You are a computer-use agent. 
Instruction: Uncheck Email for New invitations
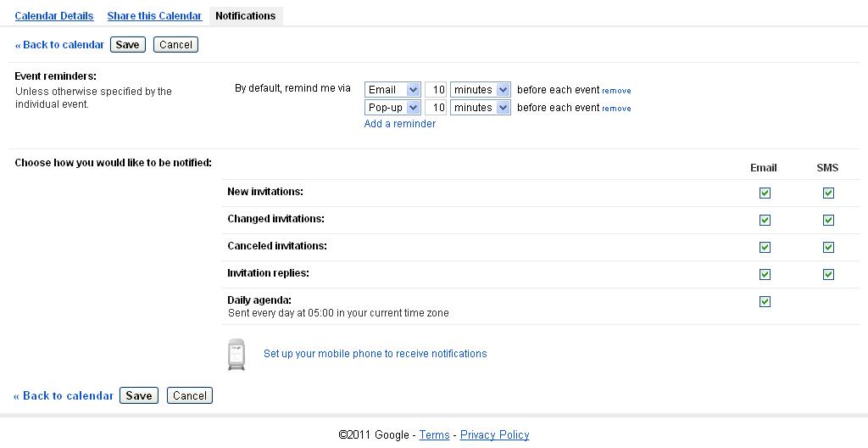765,193
